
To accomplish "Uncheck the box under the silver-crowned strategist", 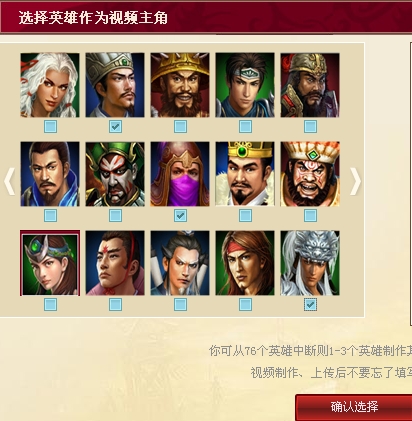I will click(x=115, y=127).
